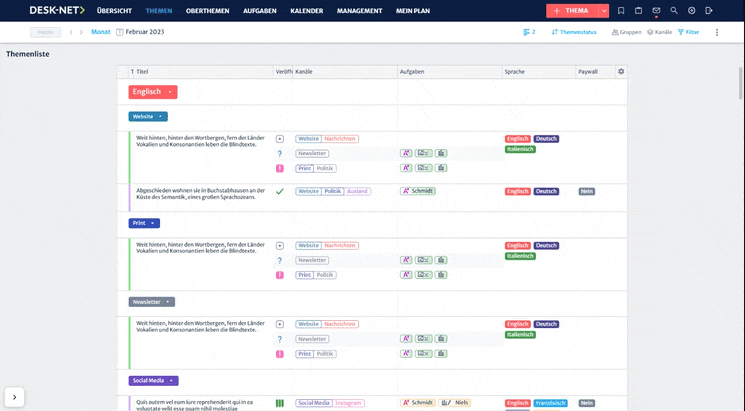Toggle Kanäle in the toolbar
The height and width of the screenshot is (411, 745).
[659, 32]
